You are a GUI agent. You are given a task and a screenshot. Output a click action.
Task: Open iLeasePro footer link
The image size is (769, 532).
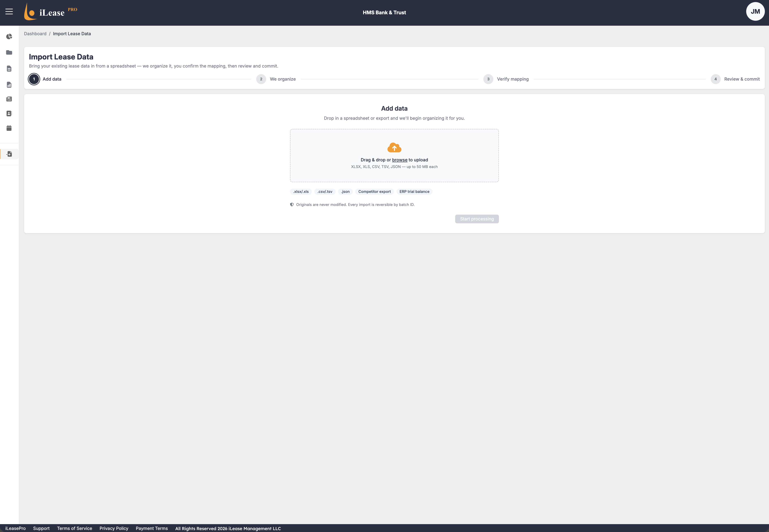point(15,528)
